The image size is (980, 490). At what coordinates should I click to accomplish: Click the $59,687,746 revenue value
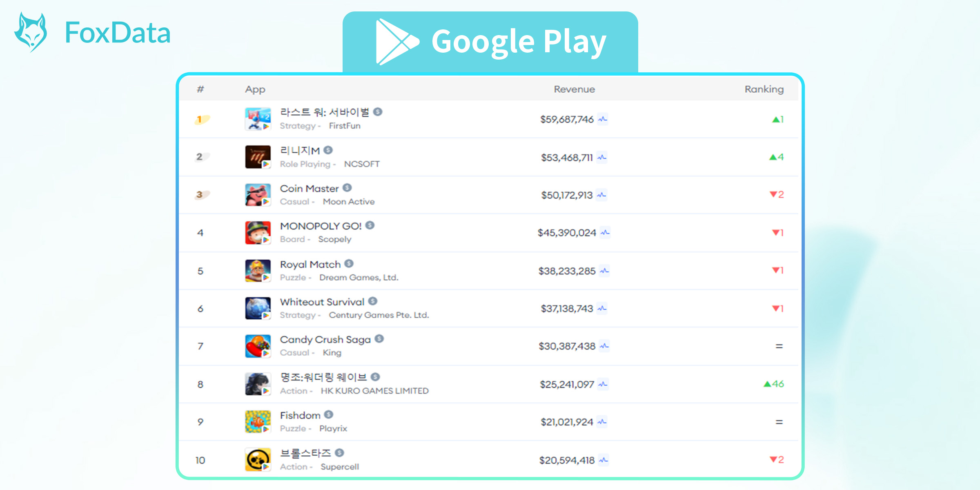[567, 119]
